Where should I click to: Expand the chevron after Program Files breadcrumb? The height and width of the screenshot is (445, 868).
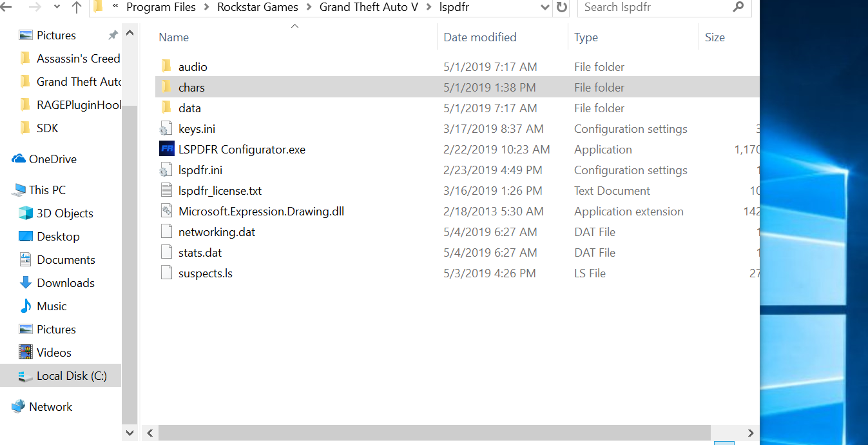click(207, 8)
